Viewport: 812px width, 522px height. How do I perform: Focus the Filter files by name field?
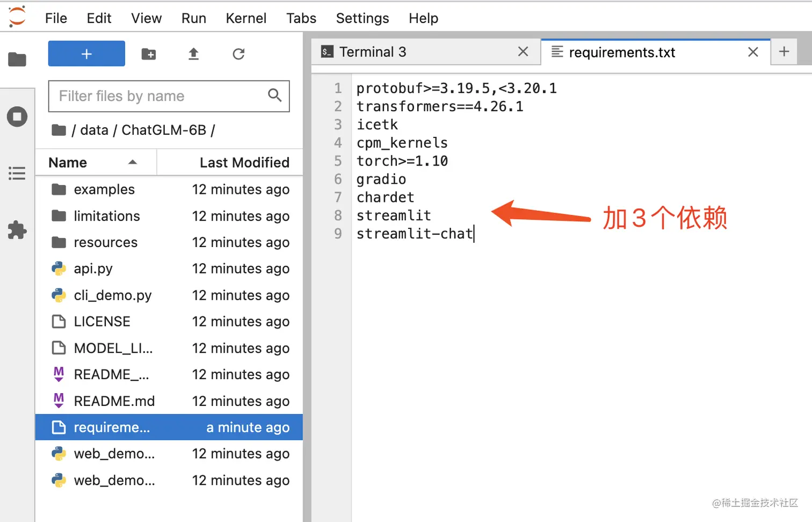[169, 96]
